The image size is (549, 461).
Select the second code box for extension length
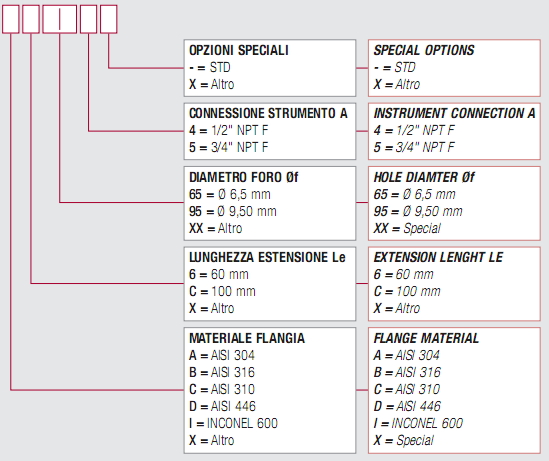[31, 19]
